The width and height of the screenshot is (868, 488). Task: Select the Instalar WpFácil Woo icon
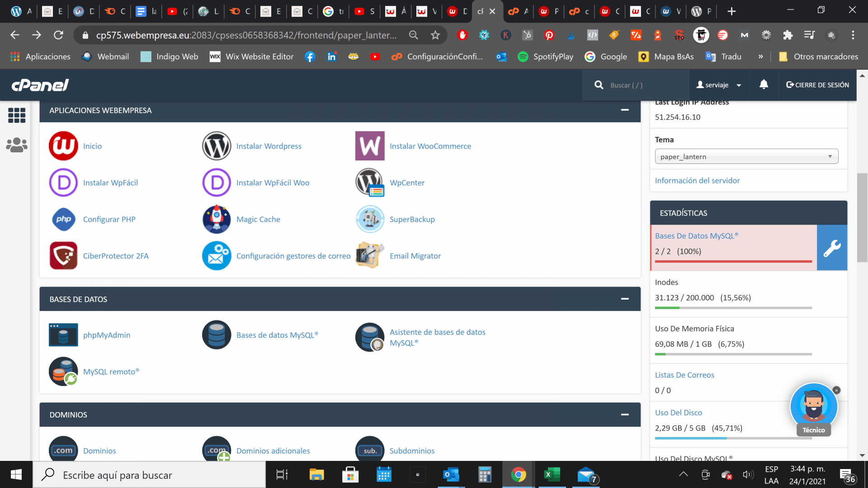[x=217, y=183]
